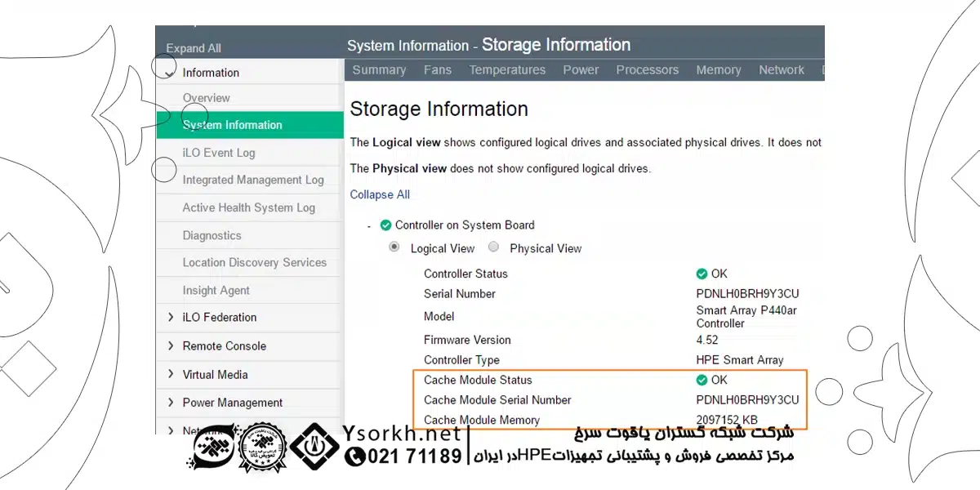Open iLO Event Log in sidebar
Screen dimensions: 980x490
(x=218, y=153)
